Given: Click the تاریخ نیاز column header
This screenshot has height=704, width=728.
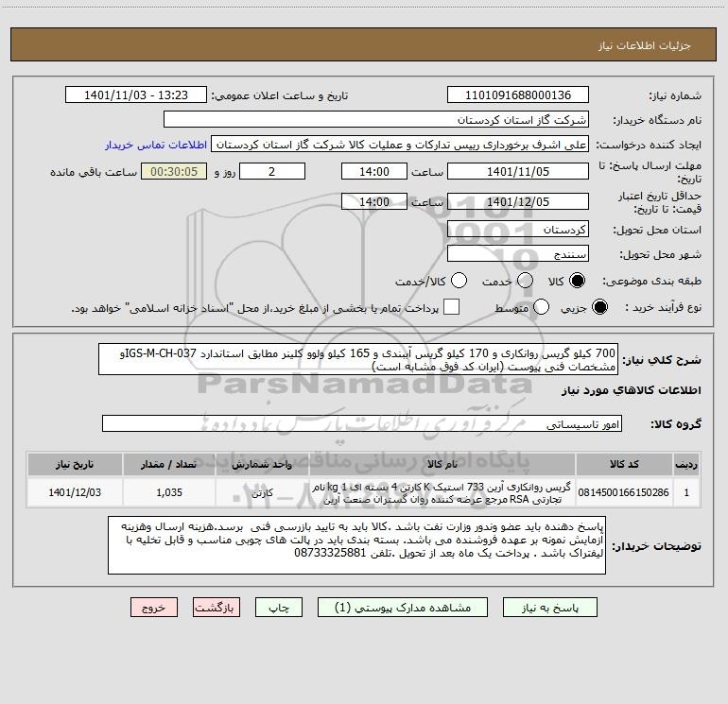Looking at the screenshot, I should tap(75, 464).
